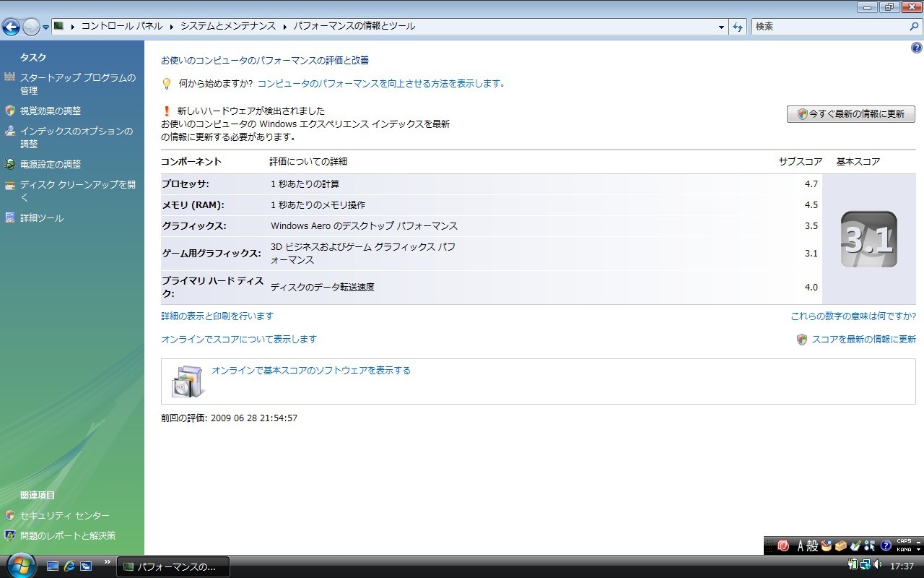924x578 pixels.
Task: Refresh the page using address bar refresh icon
Action: [x=738, y=27]
